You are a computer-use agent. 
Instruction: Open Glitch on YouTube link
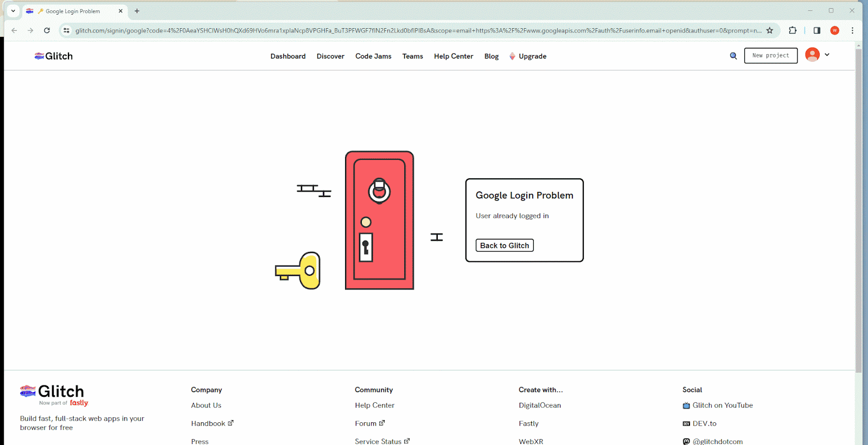click(718, 405)
